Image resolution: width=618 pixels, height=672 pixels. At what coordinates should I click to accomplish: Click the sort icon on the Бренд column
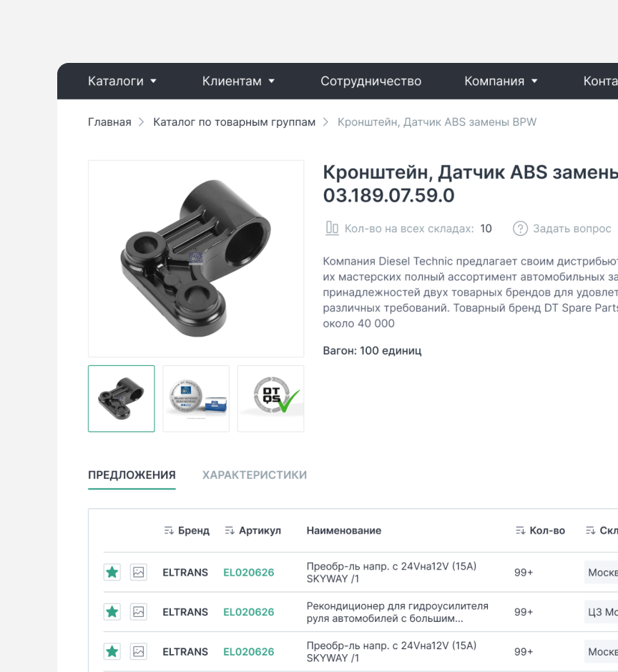tap(169, 530)
